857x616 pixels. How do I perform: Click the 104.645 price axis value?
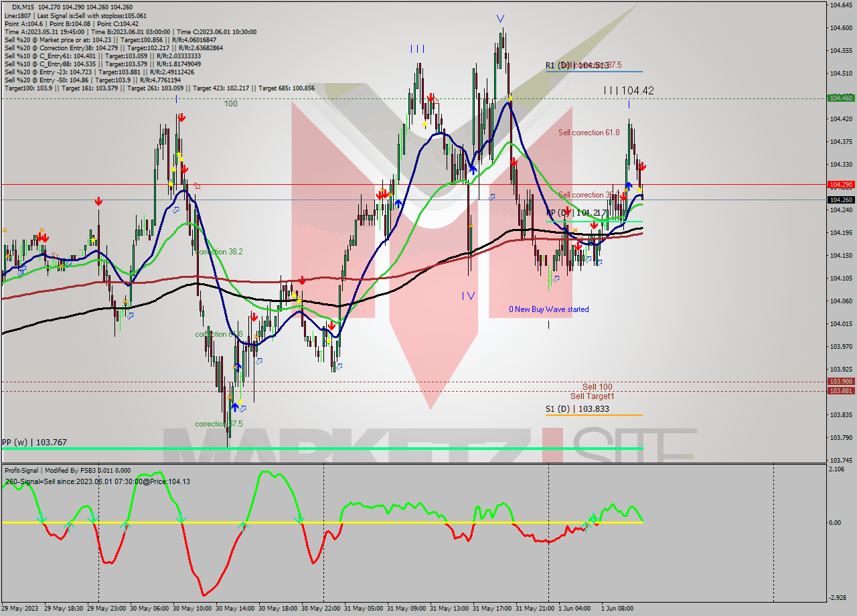[x=841, y=5]
